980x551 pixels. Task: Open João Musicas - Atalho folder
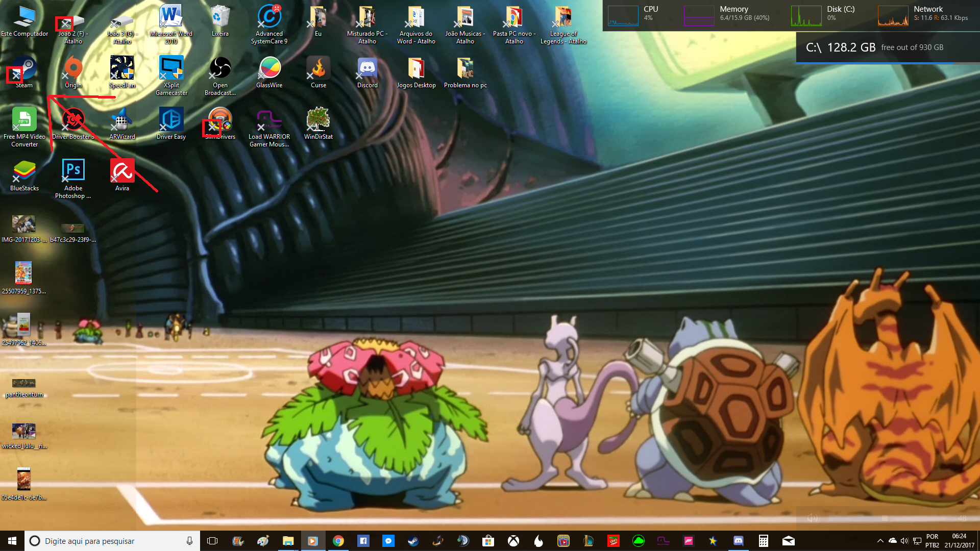pos(465,24)
